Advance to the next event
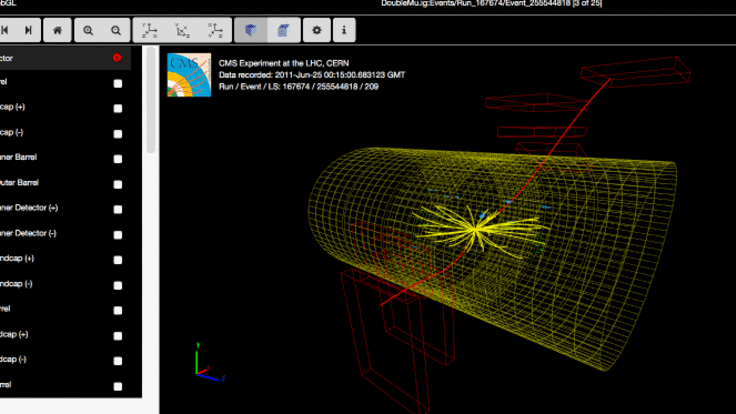This screenshot has height=414, width=736. (x=28, y=30)
